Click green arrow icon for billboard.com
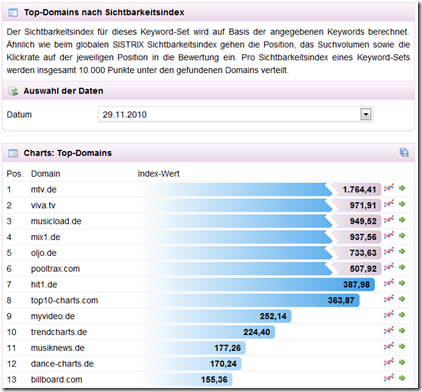Screen dimensions: 422x392 (402, 378)
